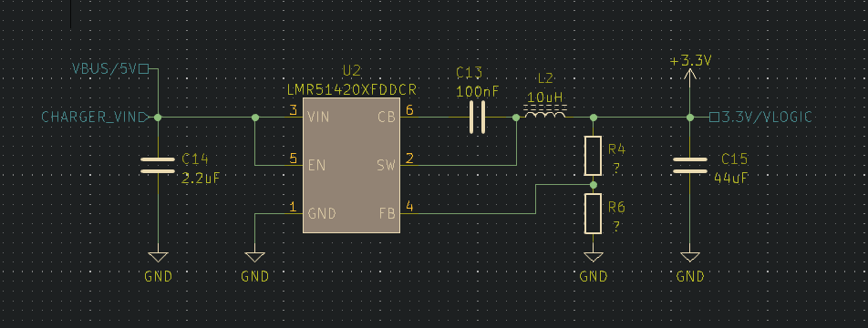Select the GND symbol under C14
Viewport: 868px width, 328px height.
(x=158, y=257)
